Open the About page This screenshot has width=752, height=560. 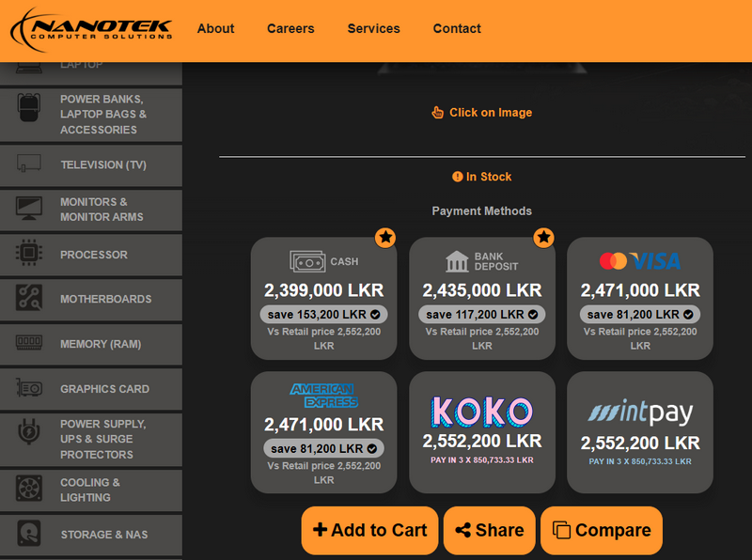pos(216,29)
